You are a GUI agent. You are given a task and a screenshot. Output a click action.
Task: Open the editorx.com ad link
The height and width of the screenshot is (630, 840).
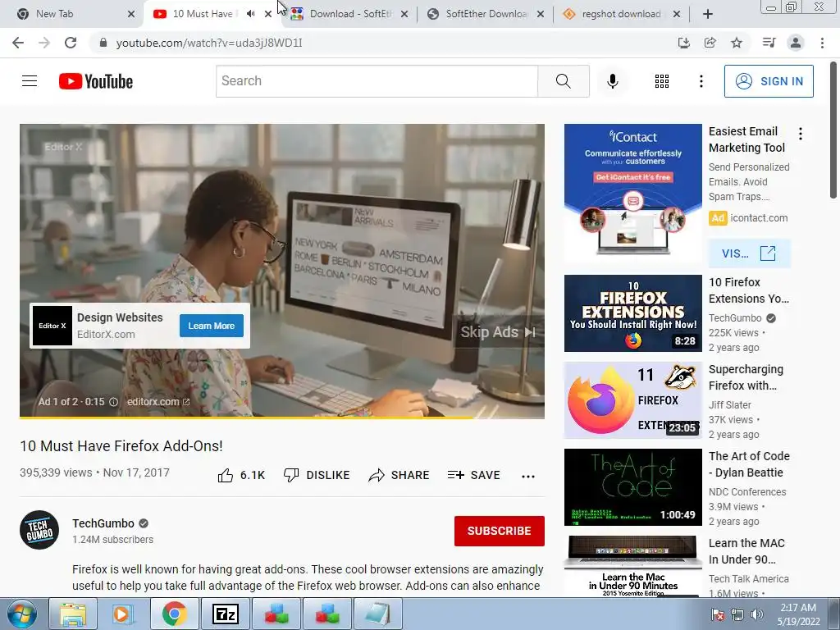click(x=158, y=402)
